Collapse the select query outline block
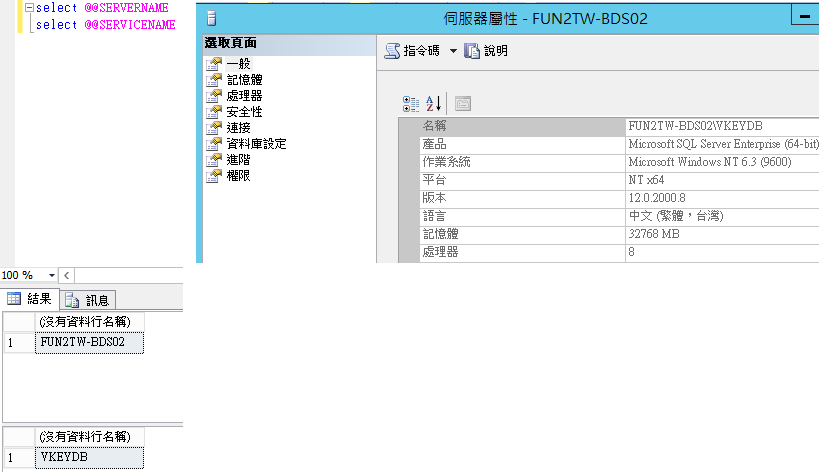The height and width of the screenshot is (472, 819). [x=29, y=8]
